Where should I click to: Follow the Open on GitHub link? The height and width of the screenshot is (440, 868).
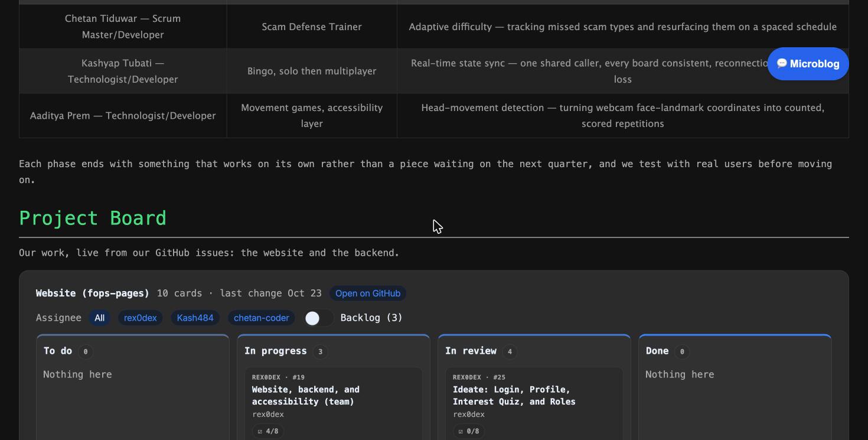(368, 294)
